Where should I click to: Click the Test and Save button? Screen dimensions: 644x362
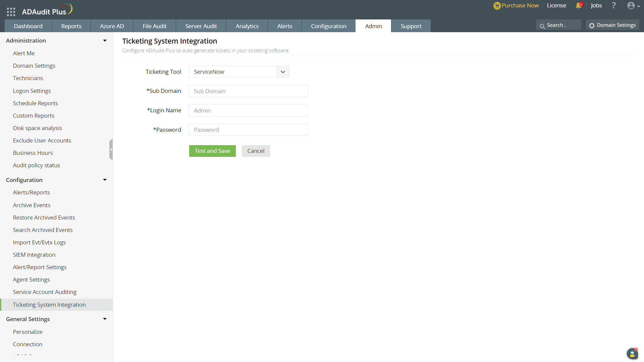click(212, 151)
